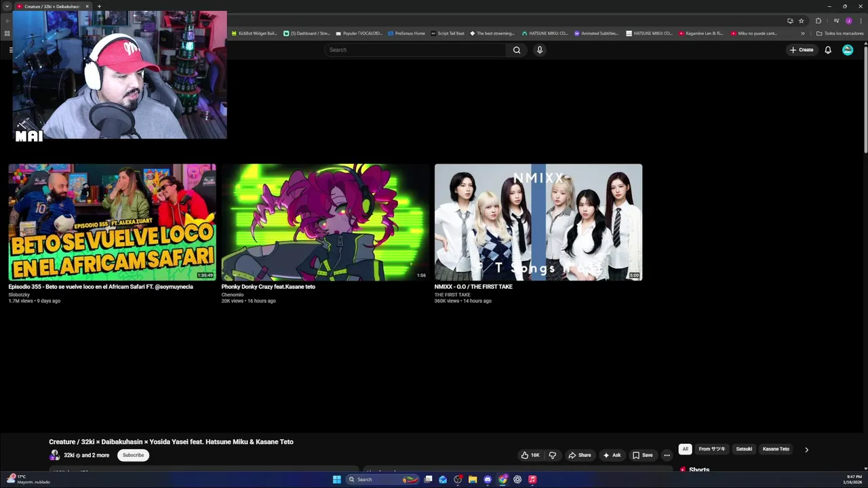Subscribe to the 32ki channel
This screenshot has height=488, width=868.
tap(133, 455)
